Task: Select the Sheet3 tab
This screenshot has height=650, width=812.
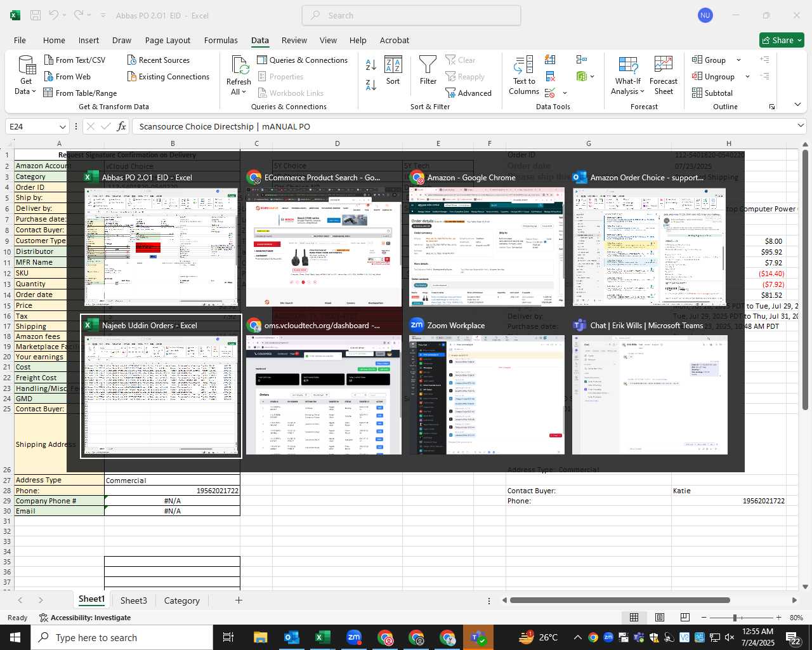Action: coord(133,600)
